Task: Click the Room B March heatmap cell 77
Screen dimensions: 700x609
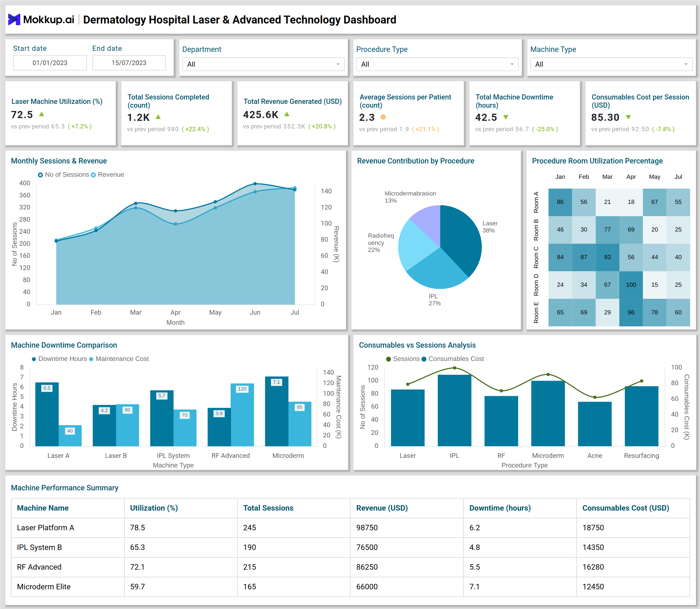Action: point(607,230)
